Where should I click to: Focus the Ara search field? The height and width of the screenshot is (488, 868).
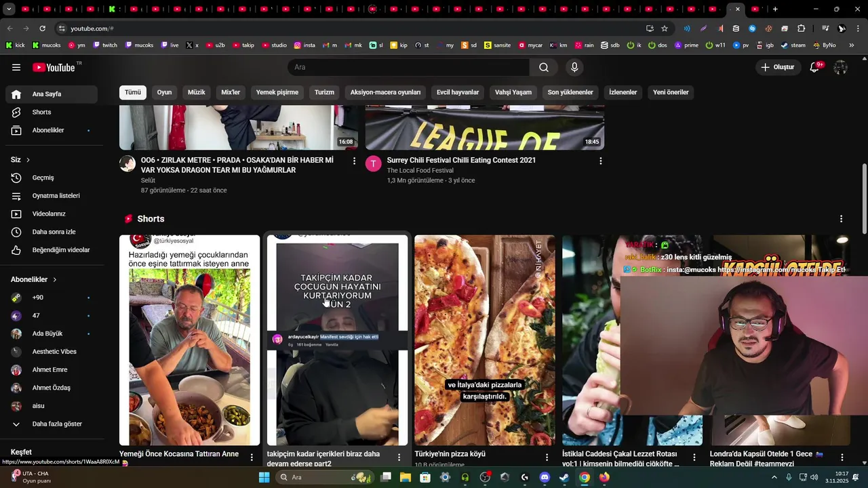[409, 67]
